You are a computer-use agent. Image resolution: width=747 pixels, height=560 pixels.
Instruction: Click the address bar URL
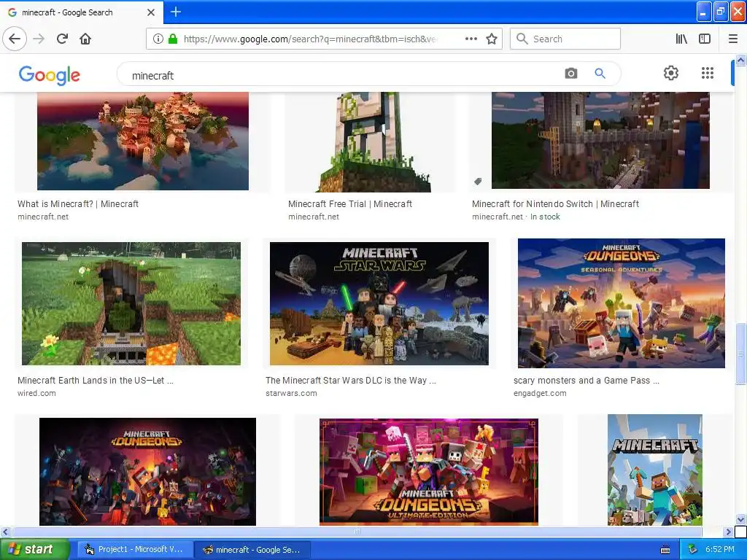coord(309,39)
